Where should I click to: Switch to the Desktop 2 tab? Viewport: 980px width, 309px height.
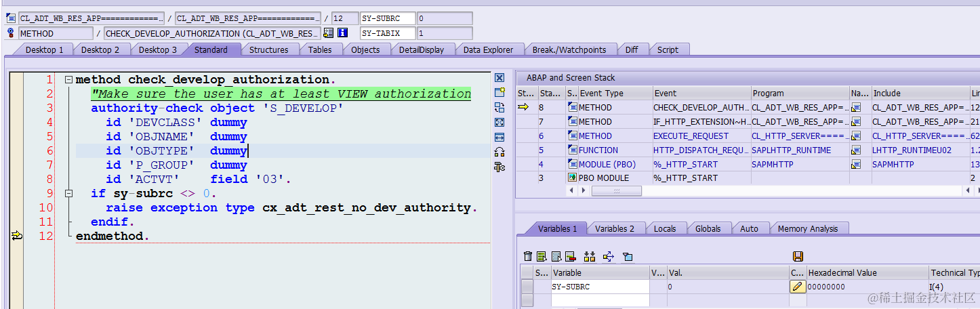click(100, 49)
